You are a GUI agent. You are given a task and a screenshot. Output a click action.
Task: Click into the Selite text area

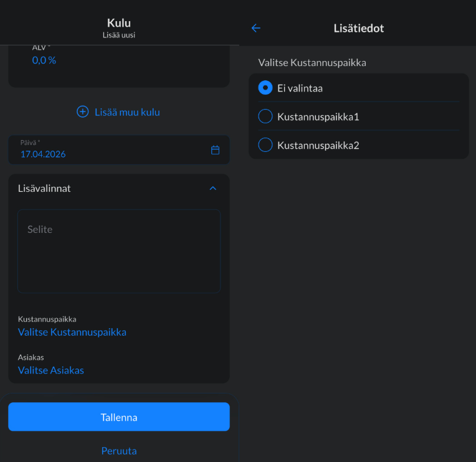(x=119, y=251)
